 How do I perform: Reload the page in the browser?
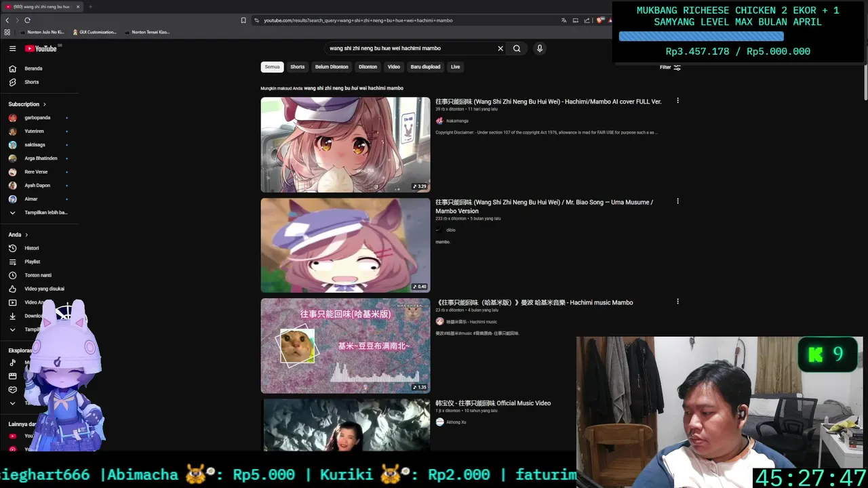click(x=27, y=20)
